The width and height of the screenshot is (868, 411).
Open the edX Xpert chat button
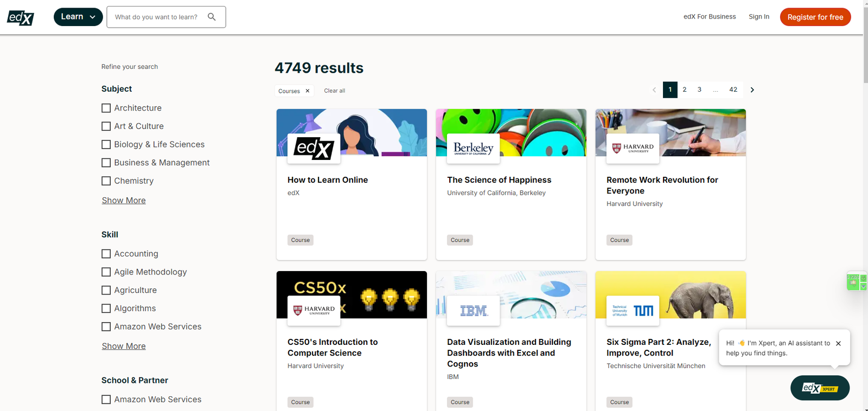tap(820, 388)
